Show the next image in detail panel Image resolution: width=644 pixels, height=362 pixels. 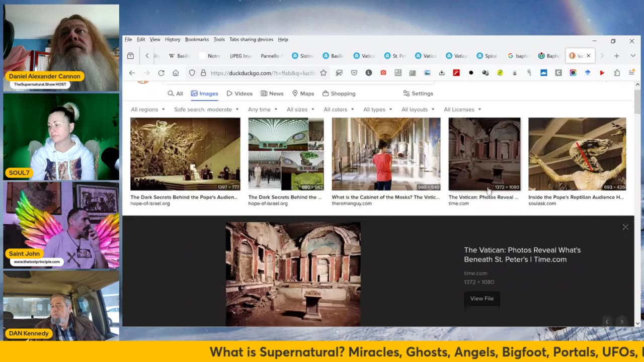(622, 322)
